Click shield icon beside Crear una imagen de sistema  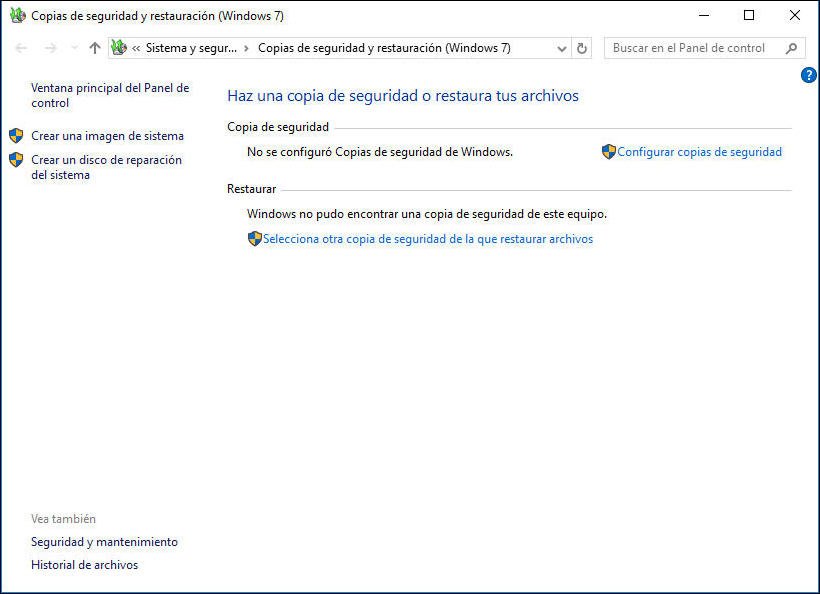tap(16, 136)
